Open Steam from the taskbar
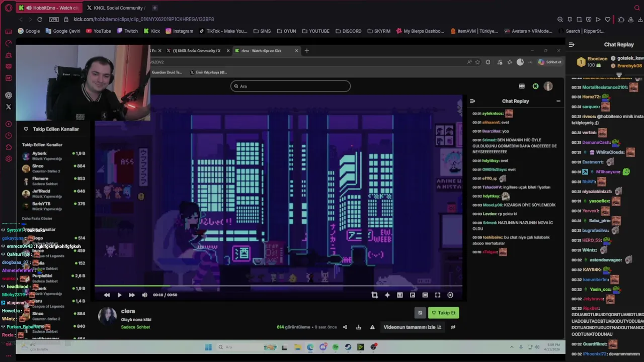 (348, 347)
